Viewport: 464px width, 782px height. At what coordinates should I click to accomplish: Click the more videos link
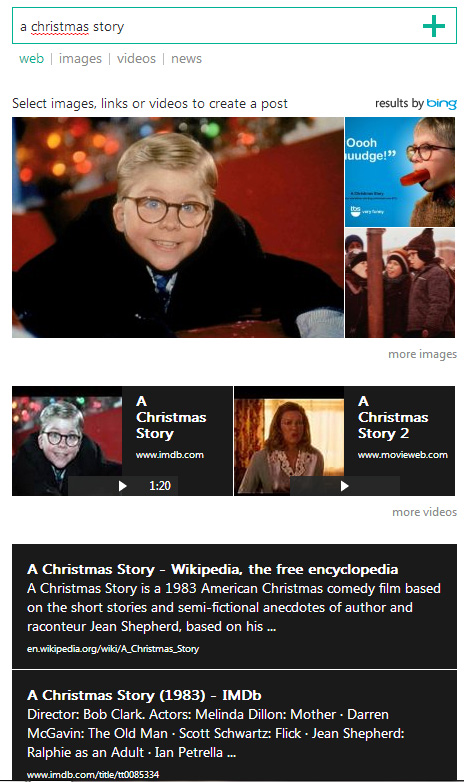[425, 512]
